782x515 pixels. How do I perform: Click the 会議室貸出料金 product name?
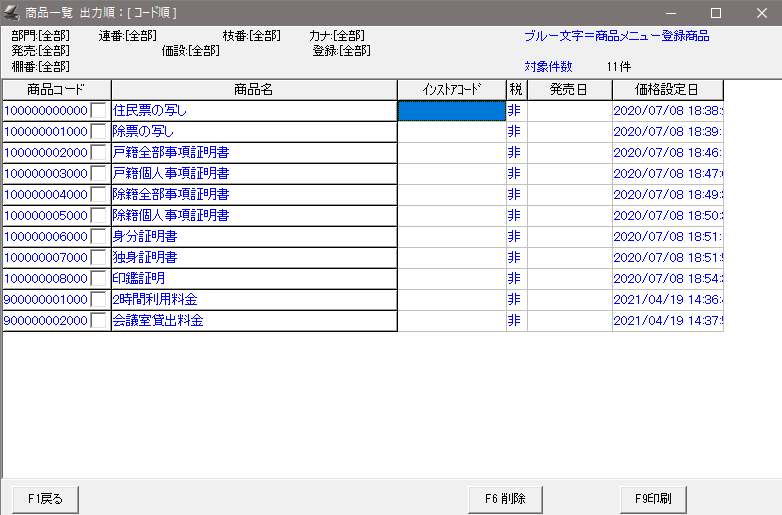(158, 321)
